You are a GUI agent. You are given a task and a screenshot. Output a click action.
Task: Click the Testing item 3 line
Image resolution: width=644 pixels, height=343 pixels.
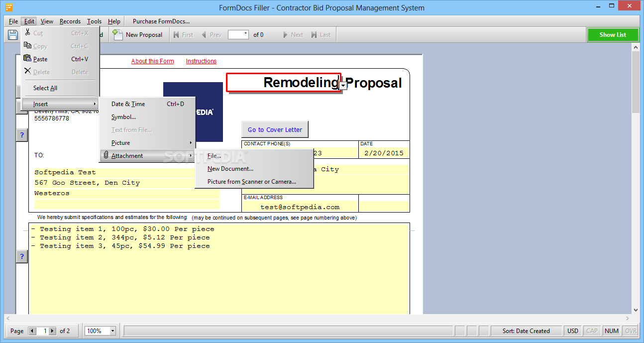(x=120, y=246)
